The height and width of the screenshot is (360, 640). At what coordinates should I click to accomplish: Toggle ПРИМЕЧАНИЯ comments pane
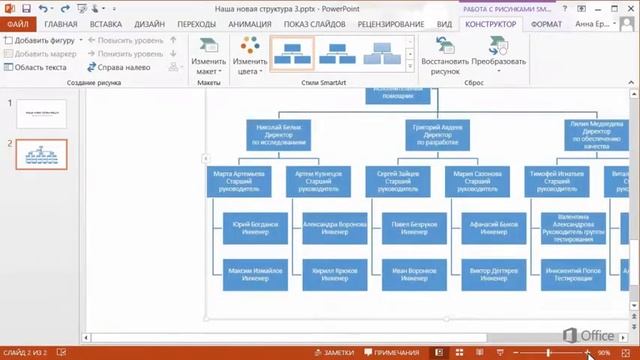[x=391, y=353]
